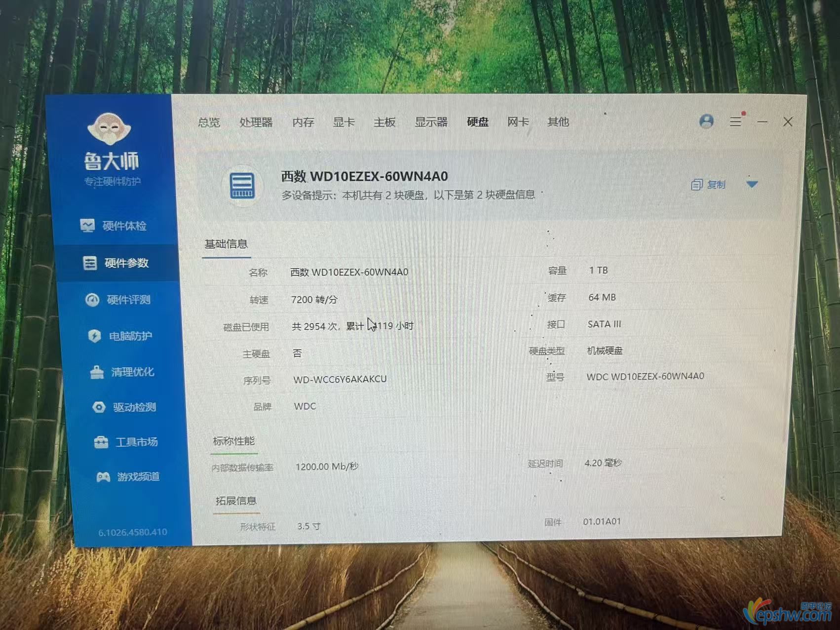Switch to the 处理器 tab

click(x=256, y=122)
